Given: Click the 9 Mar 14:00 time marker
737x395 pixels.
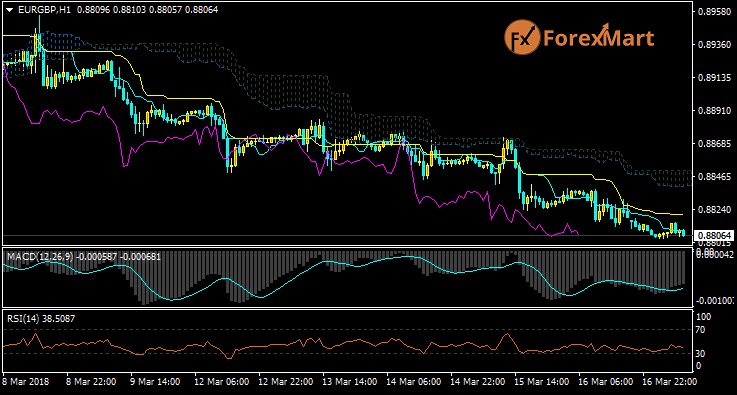Looking at the screenshot, I should click(155, 380).
